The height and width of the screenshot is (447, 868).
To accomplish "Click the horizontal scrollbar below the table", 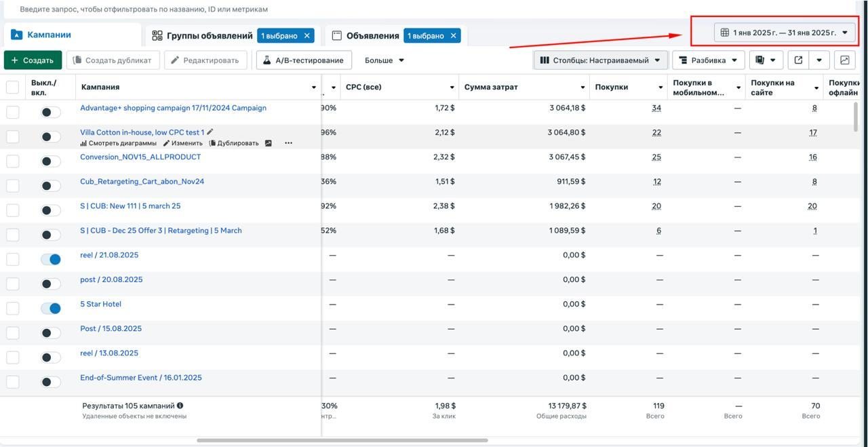I will 342,440.
